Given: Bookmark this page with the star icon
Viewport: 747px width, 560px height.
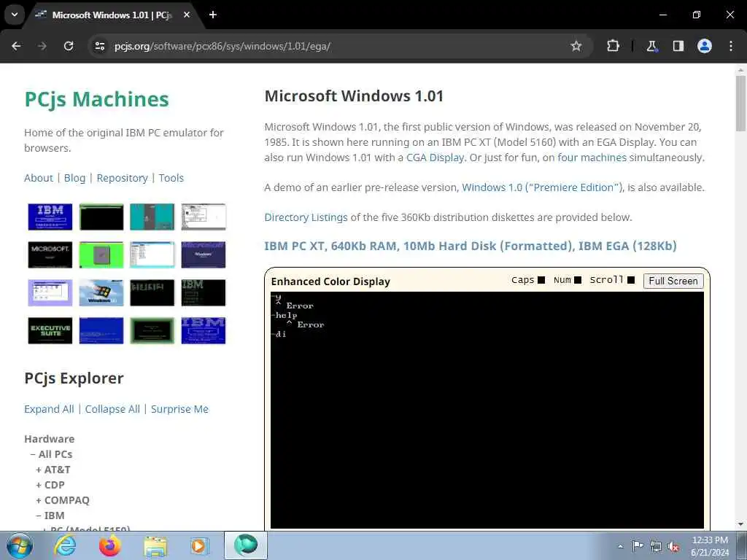Looking at the screenshot, I should pos(576,46).
